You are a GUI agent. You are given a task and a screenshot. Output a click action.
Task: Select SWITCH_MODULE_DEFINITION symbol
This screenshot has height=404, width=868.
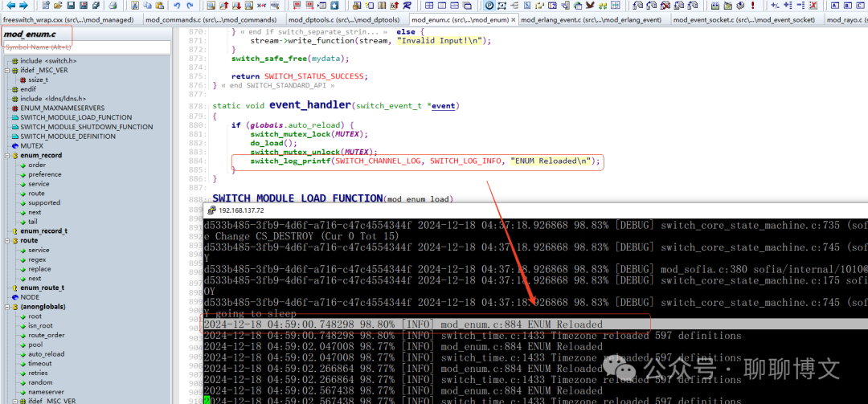pos(68,137)
